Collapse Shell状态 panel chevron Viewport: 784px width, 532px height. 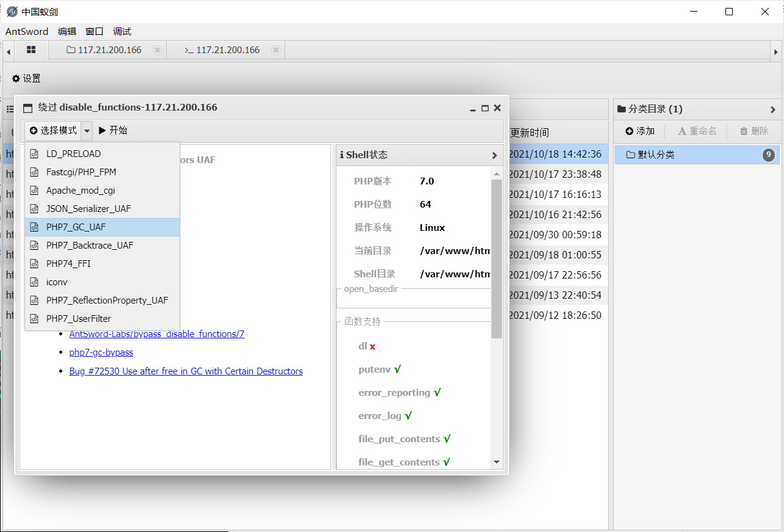495,155
